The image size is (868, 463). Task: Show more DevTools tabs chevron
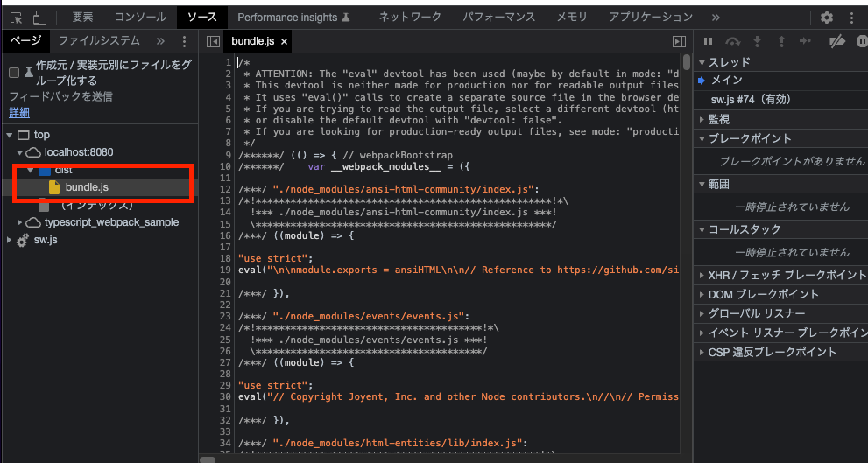[716, 18]
